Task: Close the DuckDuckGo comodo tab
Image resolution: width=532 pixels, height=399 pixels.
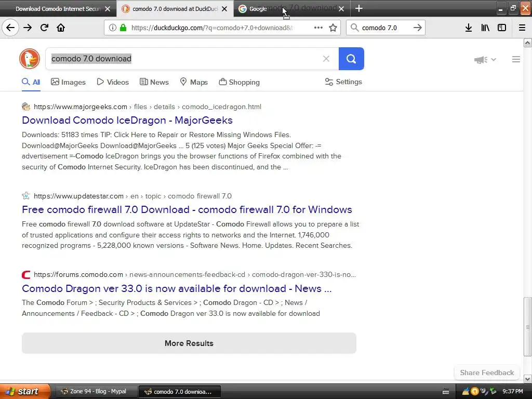Action: tap(224, 9)
